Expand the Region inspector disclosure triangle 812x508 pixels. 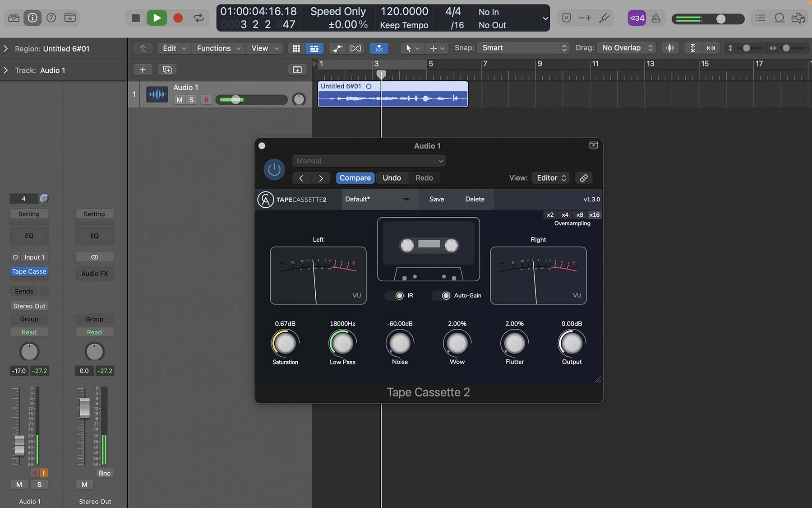[x=6, y=49]
